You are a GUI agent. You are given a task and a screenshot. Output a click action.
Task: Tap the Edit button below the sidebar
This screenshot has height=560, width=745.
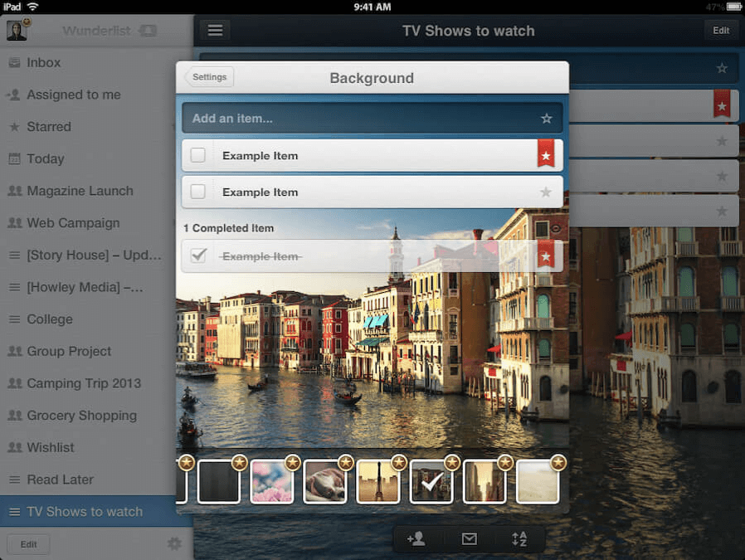[28, 543]
